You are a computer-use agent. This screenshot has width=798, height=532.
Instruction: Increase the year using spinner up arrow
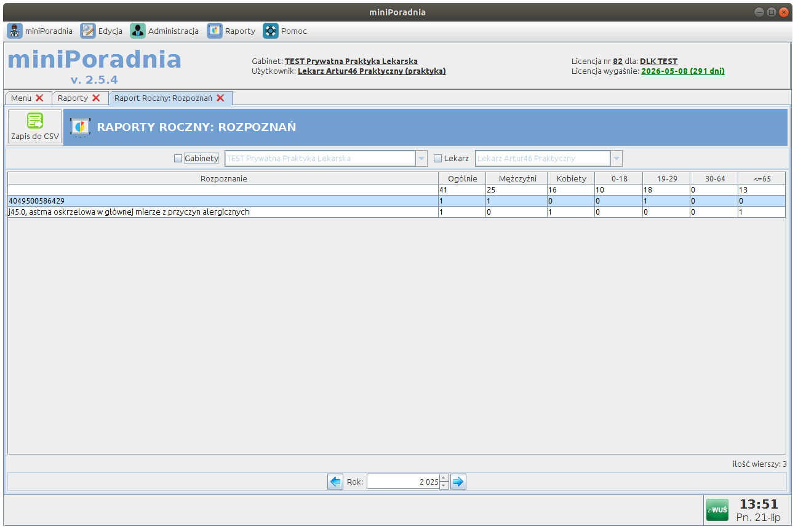tap(444, 478)
